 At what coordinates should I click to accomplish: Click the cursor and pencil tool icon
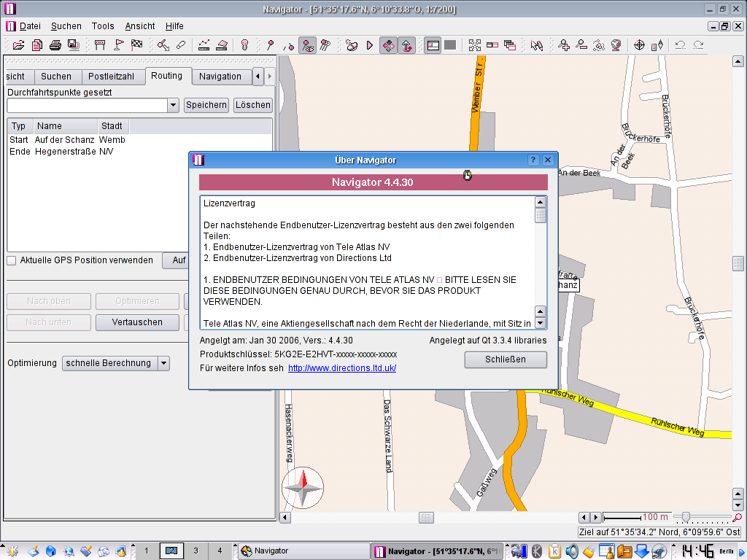(537, 45)
